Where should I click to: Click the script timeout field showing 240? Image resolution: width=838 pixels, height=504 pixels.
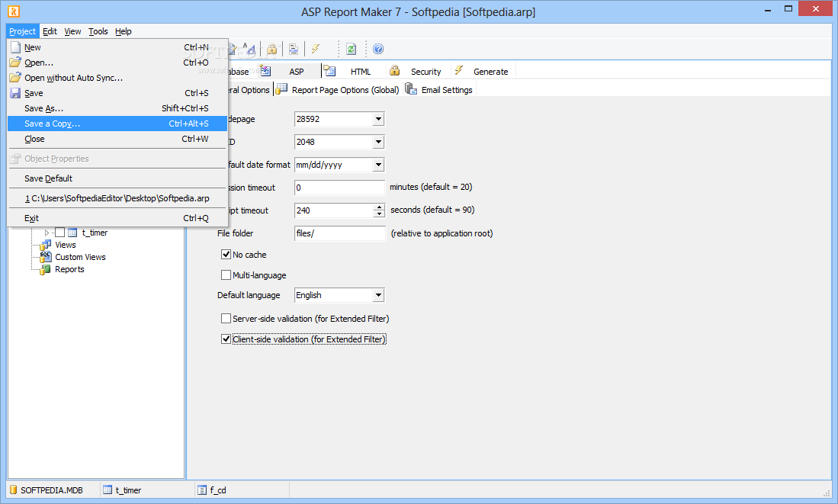point(334,210)
